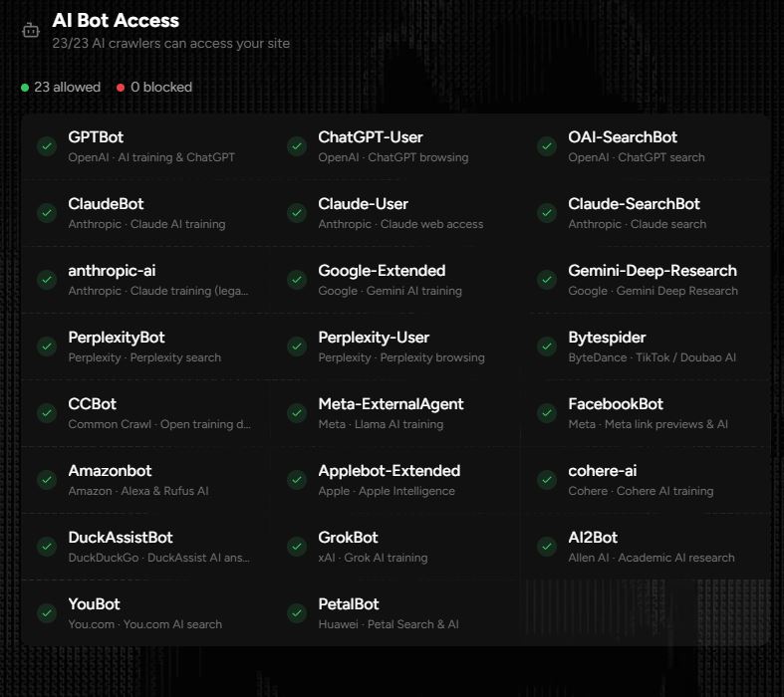Select the Claude-SearchBot entry

click(634, 204)
